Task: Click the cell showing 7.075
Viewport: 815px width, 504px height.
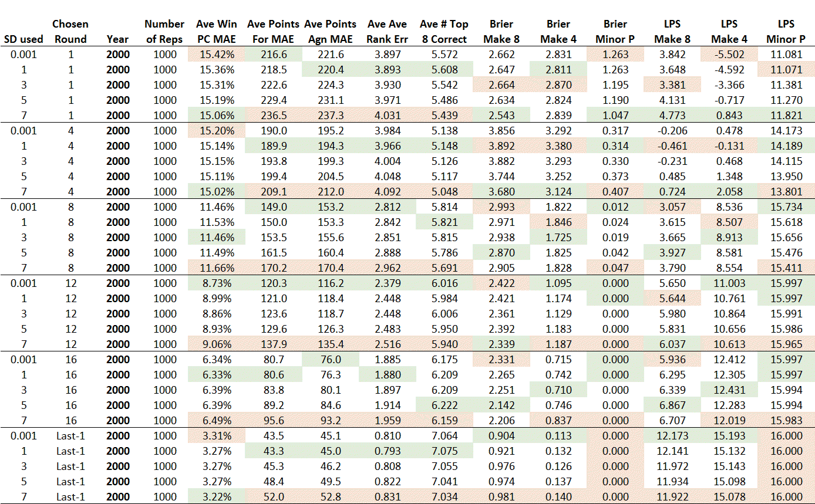Action: (x=444, y=451)
